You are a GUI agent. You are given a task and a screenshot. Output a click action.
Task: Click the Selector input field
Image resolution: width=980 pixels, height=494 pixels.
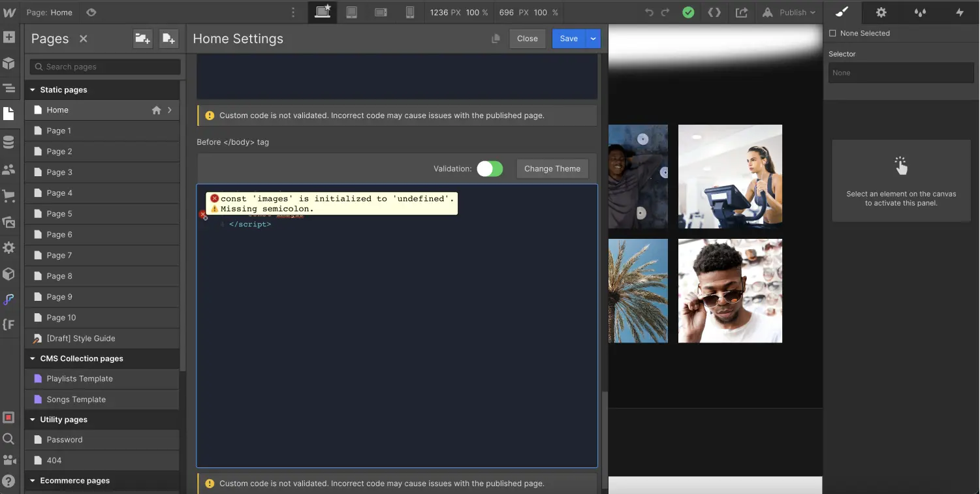click(x=901, y=73)
